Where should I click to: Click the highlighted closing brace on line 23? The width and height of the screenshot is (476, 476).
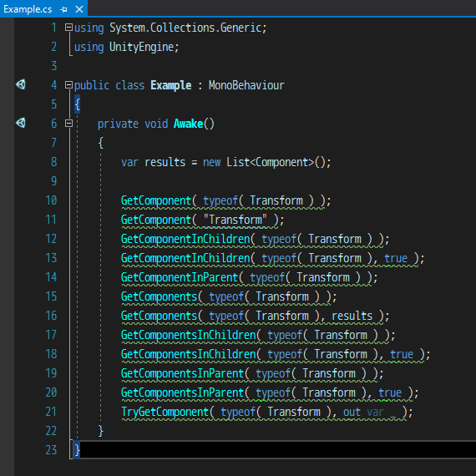[77, 450]
